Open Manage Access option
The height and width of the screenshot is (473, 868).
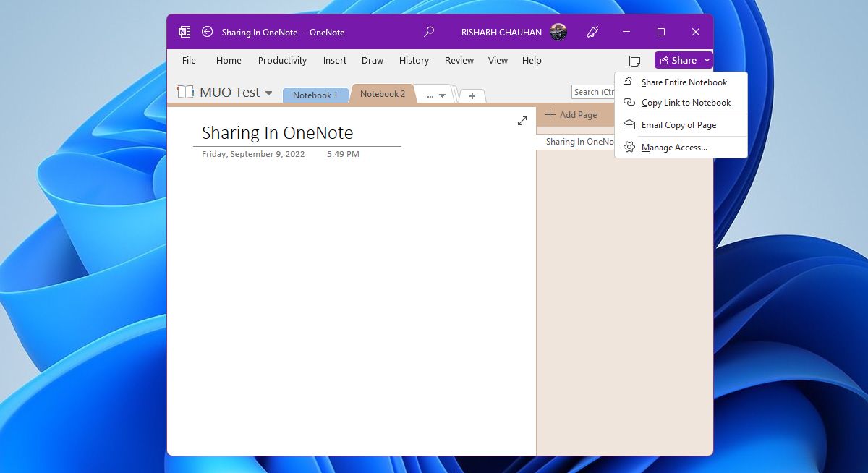(681, 148)
